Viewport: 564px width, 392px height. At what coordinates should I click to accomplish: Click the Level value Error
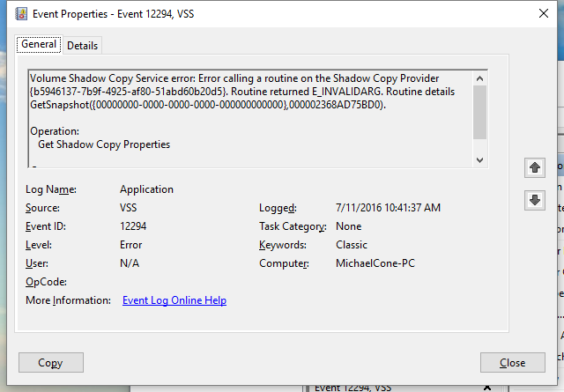click(130, 245)
